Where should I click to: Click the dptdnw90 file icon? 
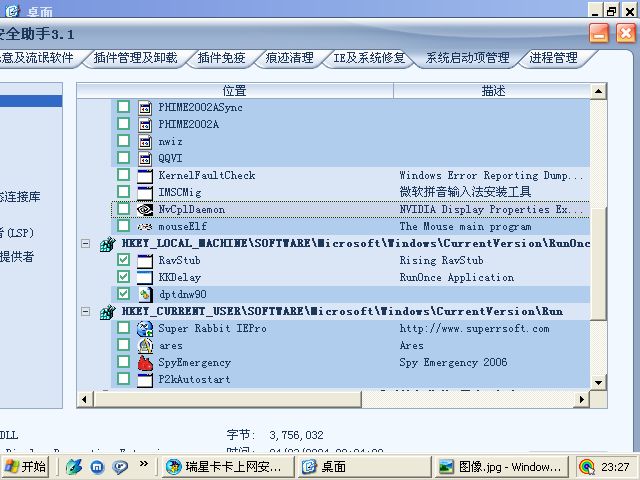[145, 295]
